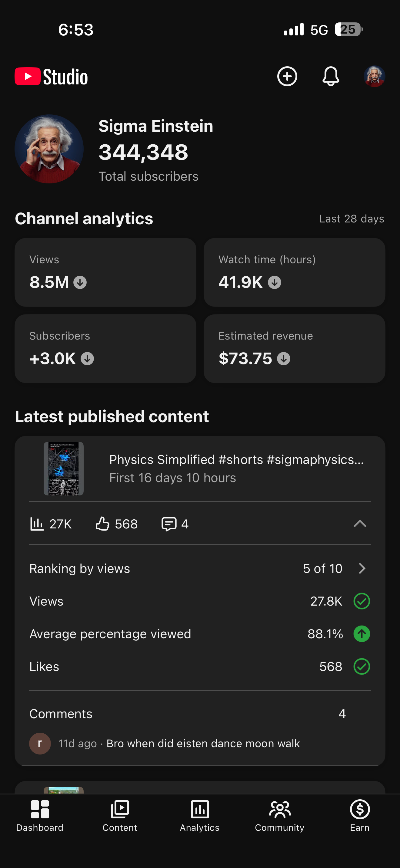Open the Subscribers +3.0K card
Screen dimensions: 400x868
click(x=105, y=348)
